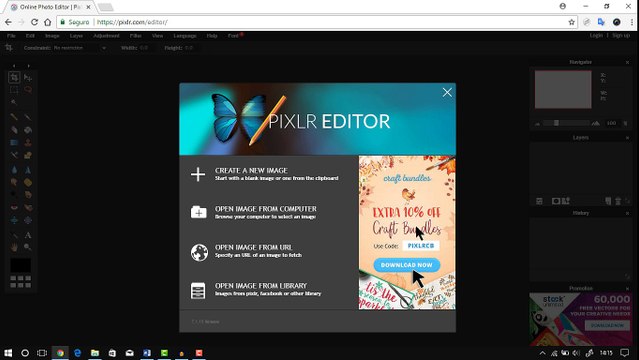Select the Zoom magnifier tool
Screen dimensions: 639x360
click(28, 247)
